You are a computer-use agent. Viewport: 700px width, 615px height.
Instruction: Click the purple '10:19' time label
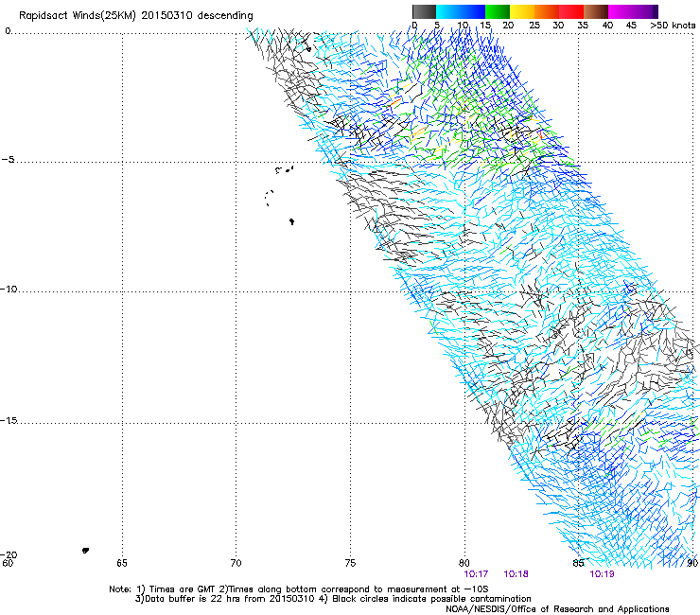tap(603, 574)
